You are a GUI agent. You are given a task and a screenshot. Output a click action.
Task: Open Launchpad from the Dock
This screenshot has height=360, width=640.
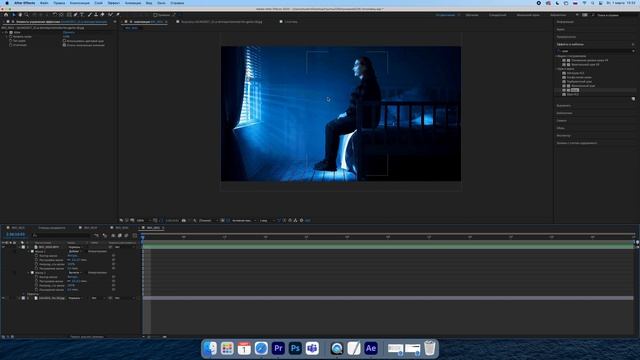pos(227,348)
